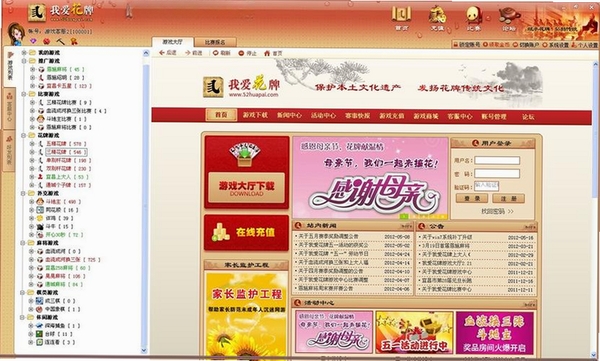
Task: Open 五一活动进行中 activity thumbnail
Action: click(x=414, y=332)
